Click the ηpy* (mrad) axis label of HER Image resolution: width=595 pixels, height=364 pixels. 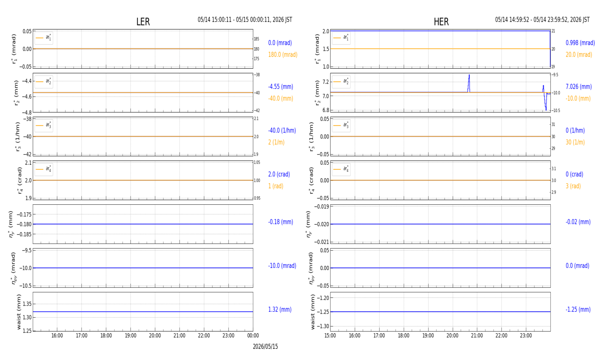click(x=311, y=268)
